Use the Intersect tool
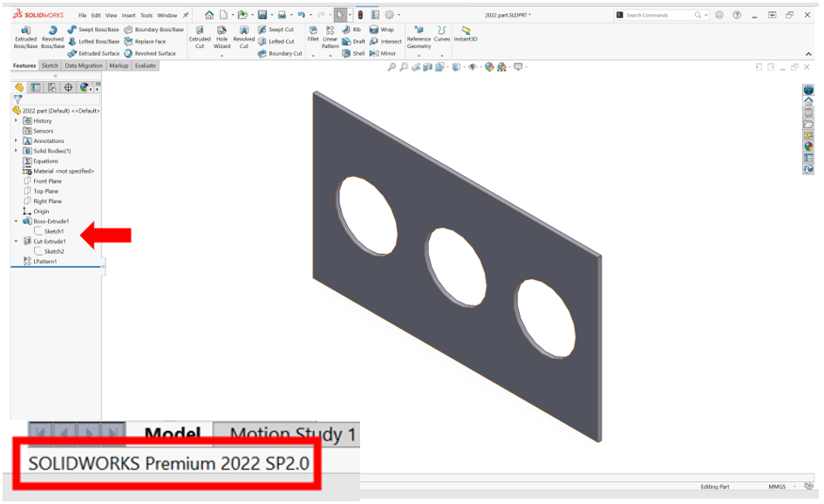824x504 pixels. point(385,42)
